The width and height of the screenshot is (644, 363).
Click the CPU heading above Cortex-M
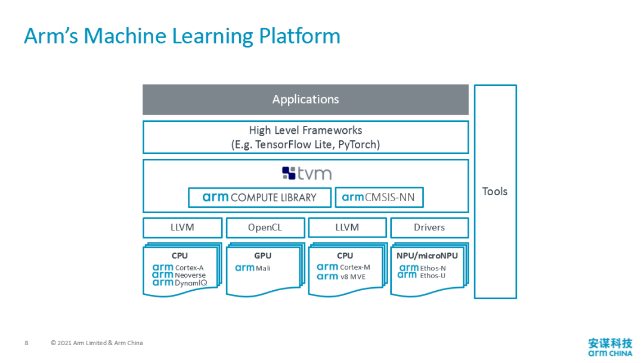(345, 256)
